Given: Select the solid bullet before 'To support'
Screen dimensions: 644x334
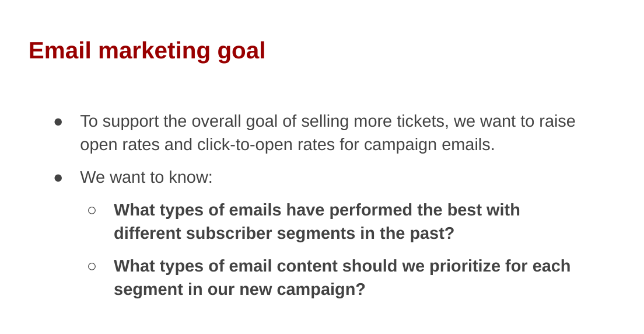Looking at the screenshot, I should [58, 122].
